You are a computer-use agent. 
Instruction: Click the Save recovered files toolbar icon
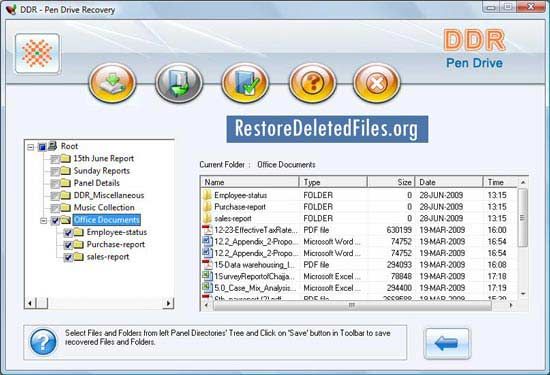[112, 83]
